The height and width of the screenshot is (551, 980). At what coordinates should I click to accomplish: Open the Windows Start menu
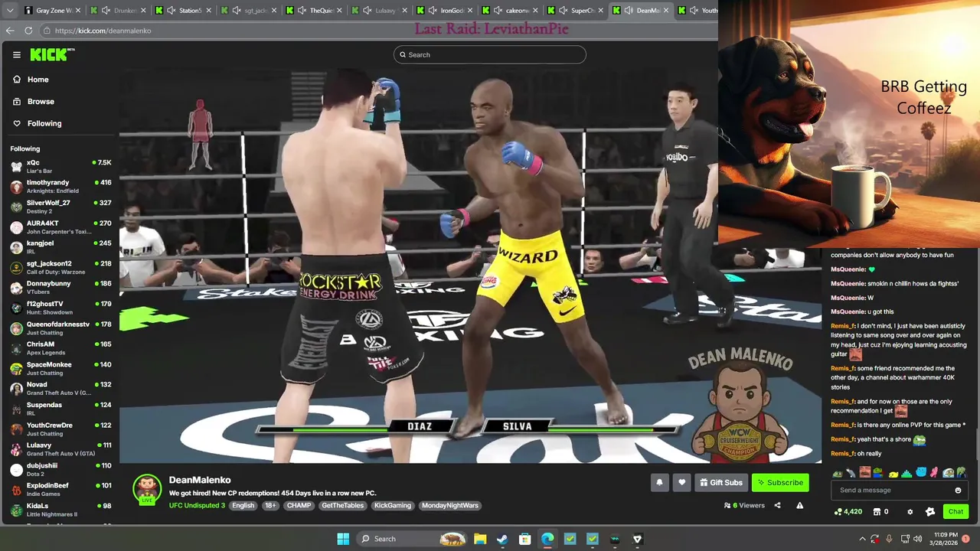click(343, 539)
